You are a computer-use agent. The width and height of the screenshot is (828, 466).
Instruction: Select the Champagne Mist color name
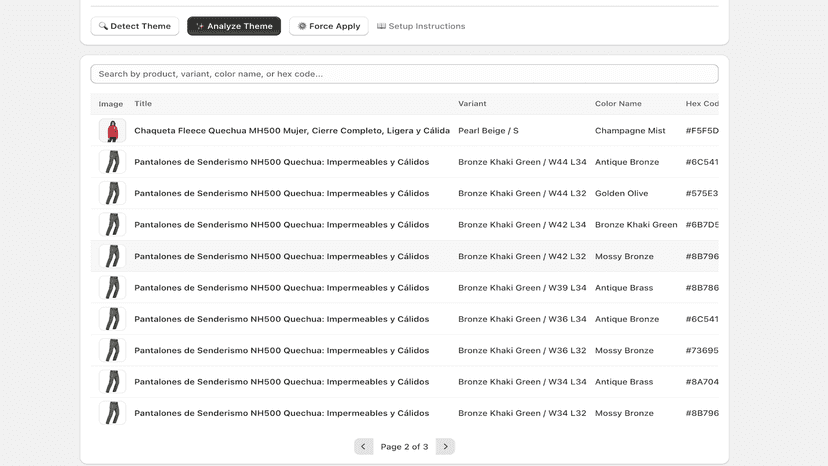click(630, 131)
